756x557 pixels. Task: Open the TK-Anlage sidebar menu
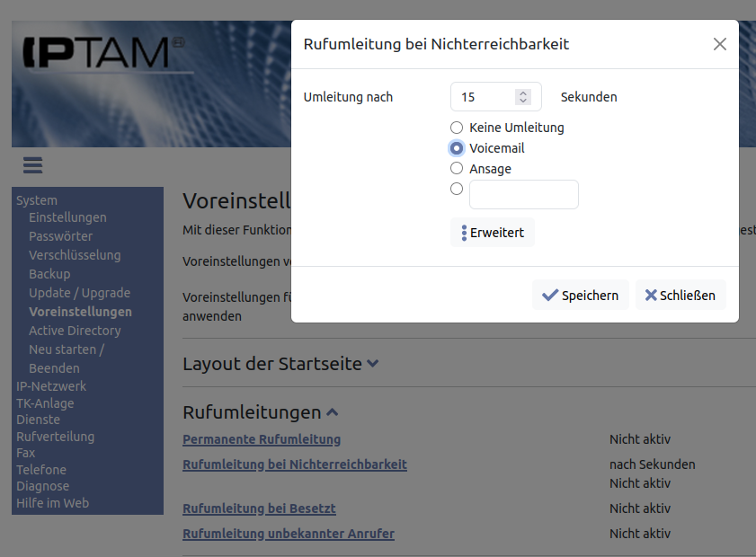coord(45,403)
